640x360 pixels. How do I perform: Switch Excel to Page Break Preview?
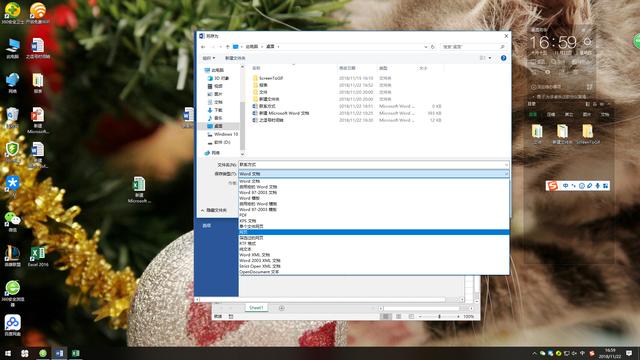pos(411,316)
